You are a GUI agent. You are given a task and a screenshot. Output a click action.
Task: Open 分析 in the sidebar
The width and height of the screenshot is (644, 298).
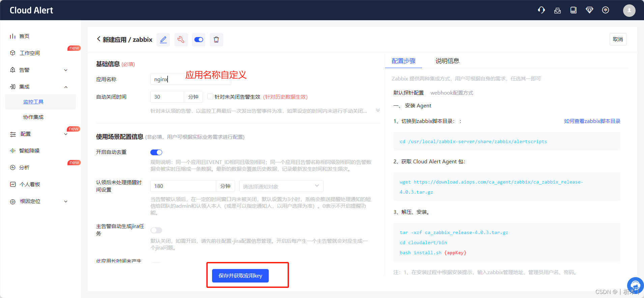tap(24, 167)
